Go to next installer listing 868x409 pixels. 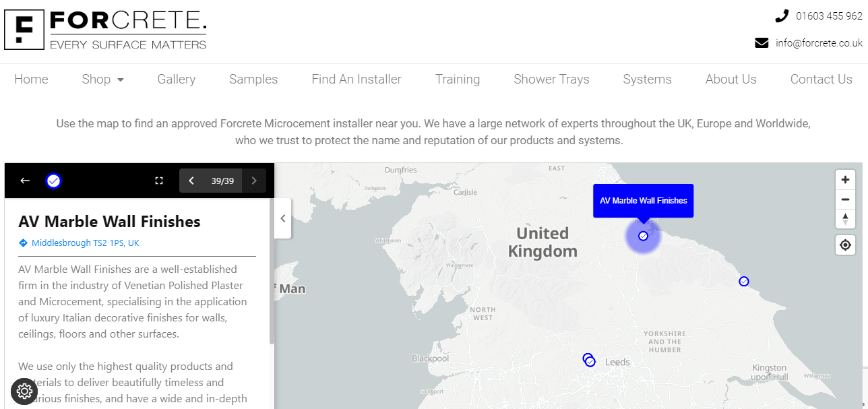click(x=254, y=181)
